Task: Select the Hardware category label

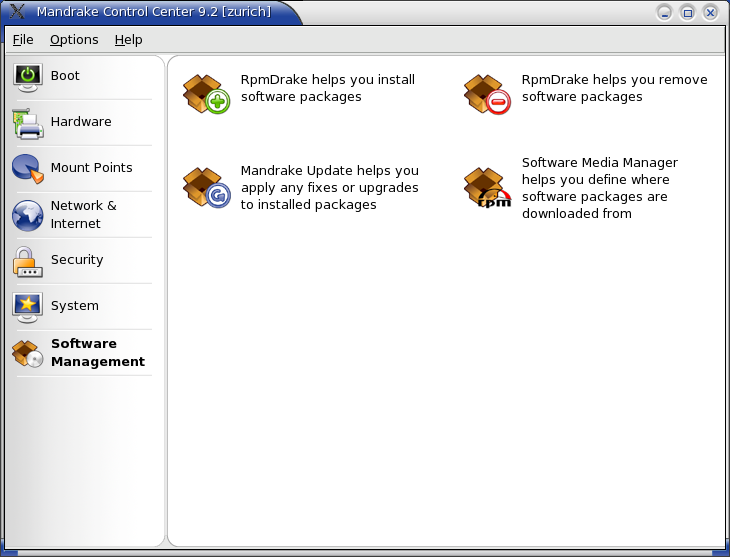Action: tap(81, 122)
